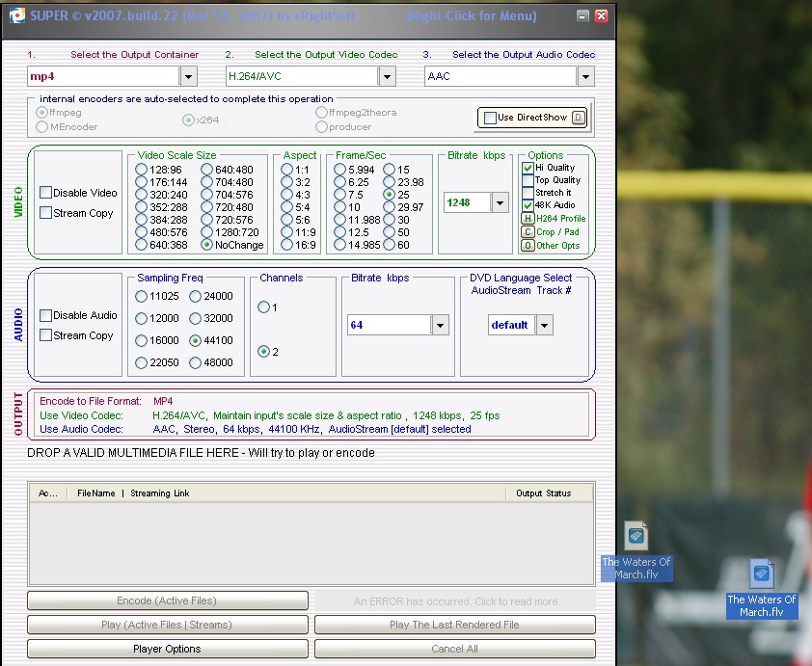Image resolution: width=812 pixels, height=666 pixels.
Task: Select 23.98 frames per second
Action: point(389,182)
